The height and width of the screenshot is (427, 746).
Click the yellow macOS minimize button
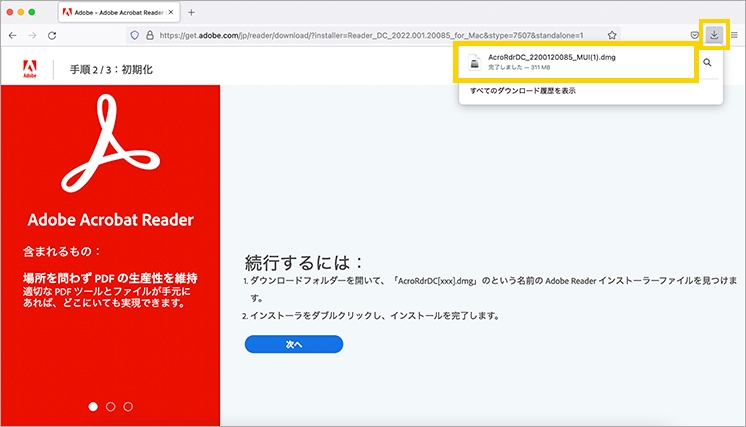tap(20, 12)
